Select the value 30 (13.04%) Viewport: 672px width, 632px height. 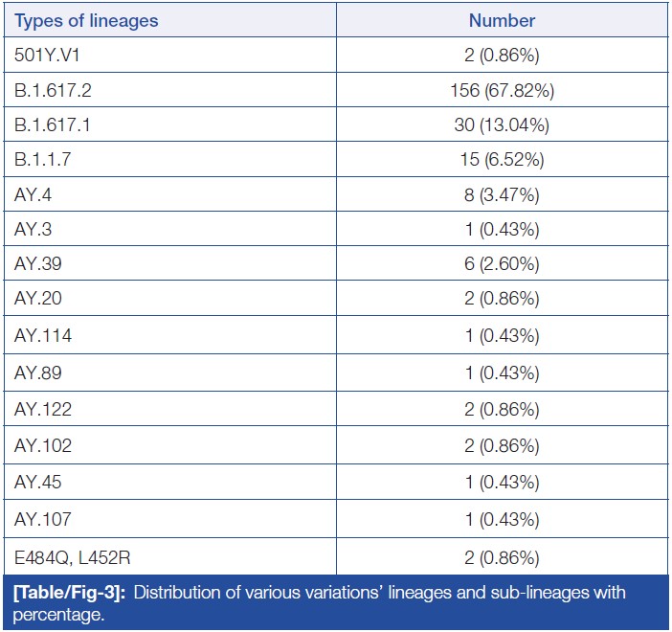pyautogui.click(x=502, y=126)
